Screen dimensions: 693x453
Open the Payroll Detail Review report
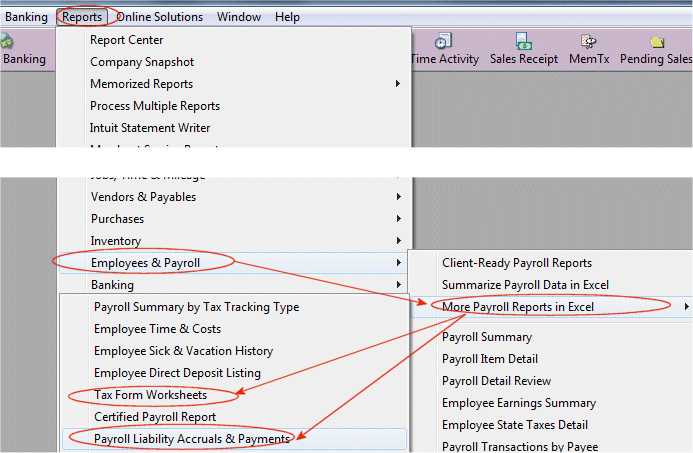(496, 381)
